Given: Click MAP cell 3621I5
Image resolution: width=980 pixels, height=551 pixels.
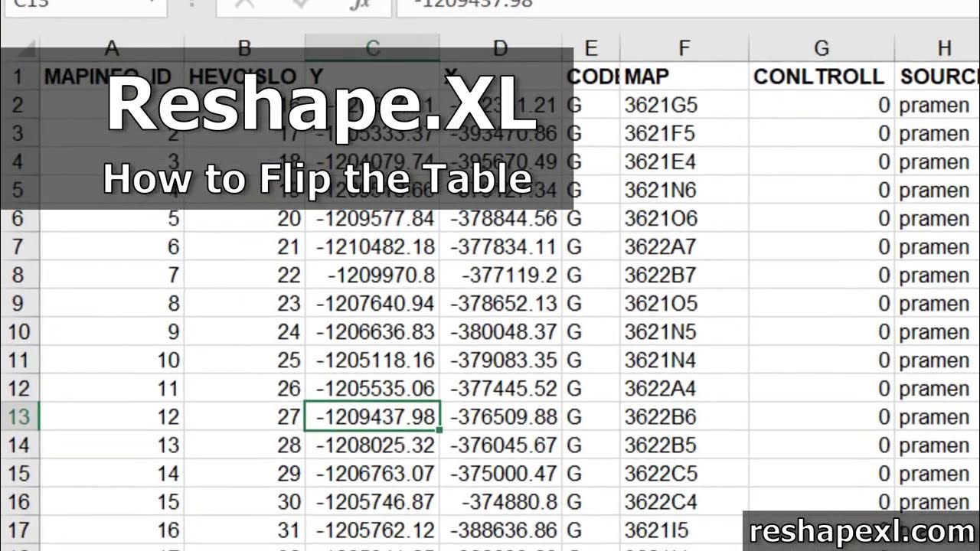Looking at the screenshot, I should (x=684, y=530).
